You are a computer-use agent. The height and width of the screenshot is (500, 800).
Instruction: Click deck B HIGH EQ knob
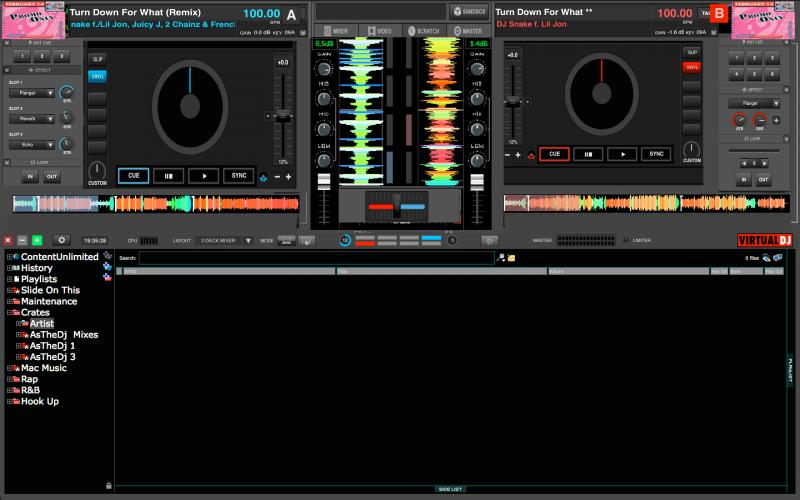coord(477,98)
